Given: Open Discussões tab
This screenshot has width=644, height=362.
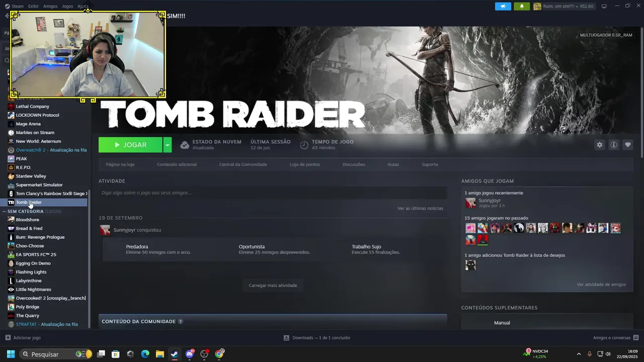Looking at the screenshot, I should pos(354,164).
